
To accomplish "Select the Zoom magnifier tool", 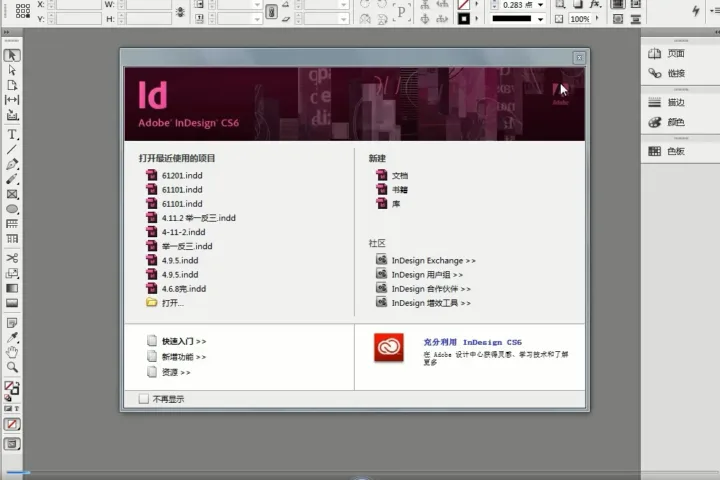I will coord(12,367).
